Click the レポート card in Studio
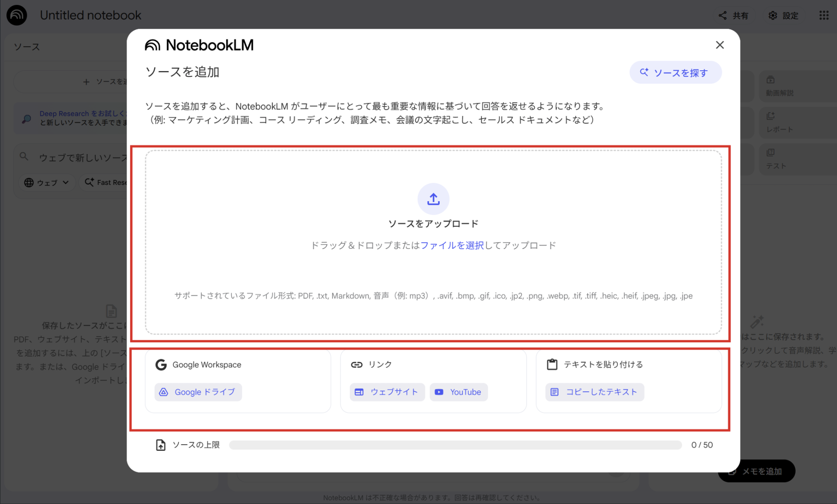Screen dimensions: 837x504 [x=798, y=122]
